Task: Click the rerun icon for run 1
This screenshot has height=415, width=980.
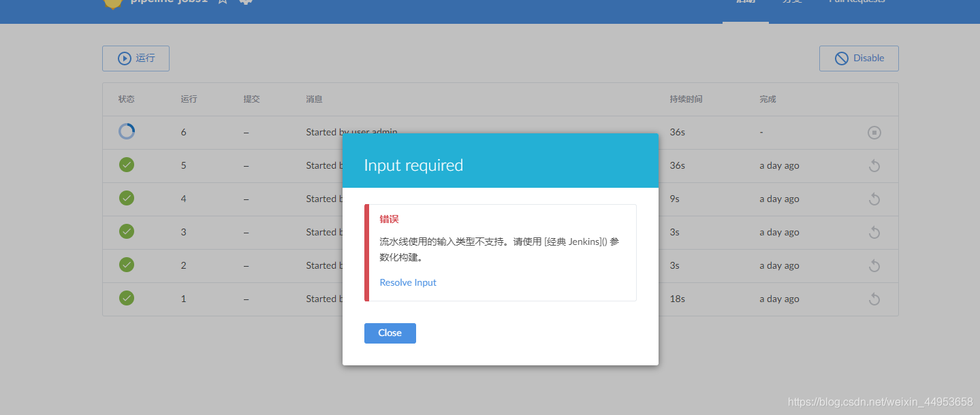Action: [x=874, y=299]
